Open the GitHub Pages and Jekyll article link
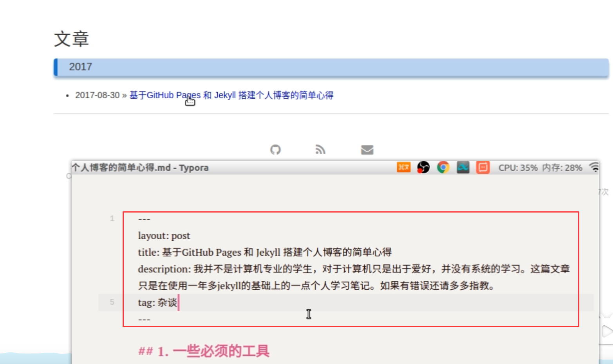The image size is (613, 364). tap(231, 95)
